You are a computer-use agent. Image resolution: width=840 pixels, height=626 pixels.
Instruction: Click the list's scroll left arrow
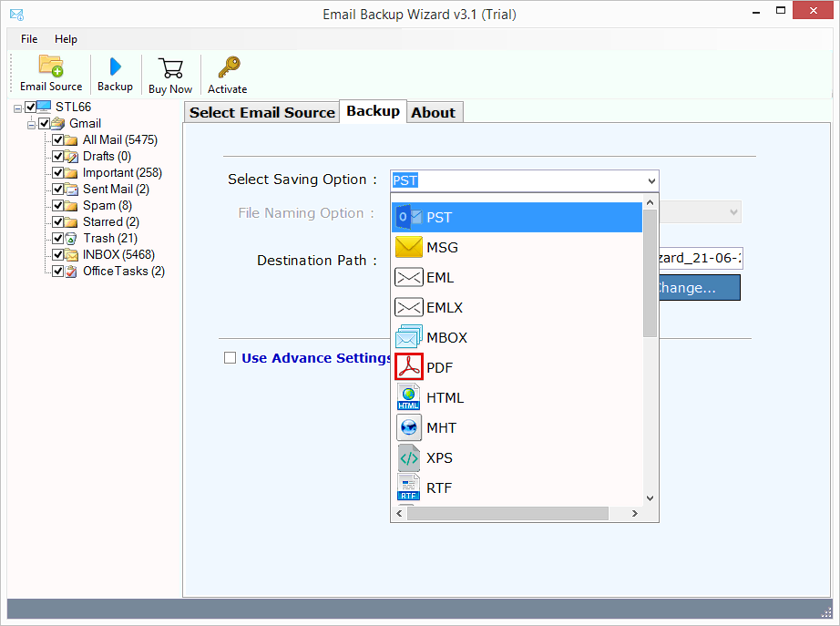tap(399, 513)
